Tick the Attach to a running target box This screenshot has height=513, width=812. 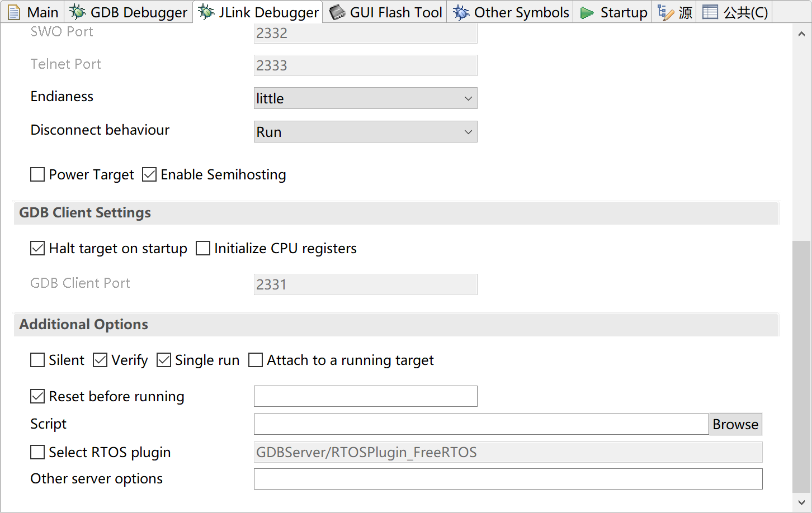256,360
